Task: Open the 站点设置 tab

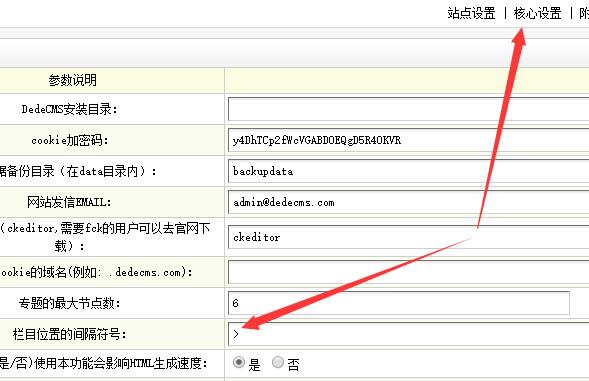Action: (471, 14)
